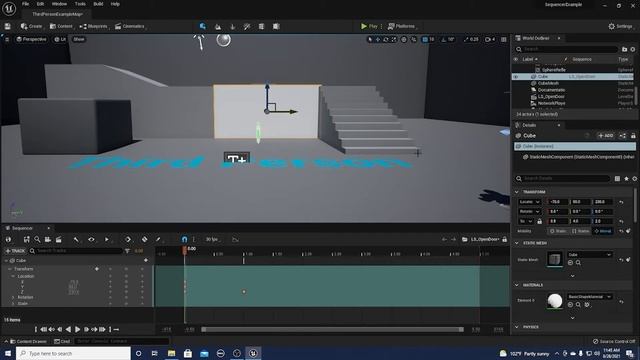The width and height of the screenshot is (640, 360).
Task: Select the Foliage mode icon in toolbar
Action: [x=232, y=27]
